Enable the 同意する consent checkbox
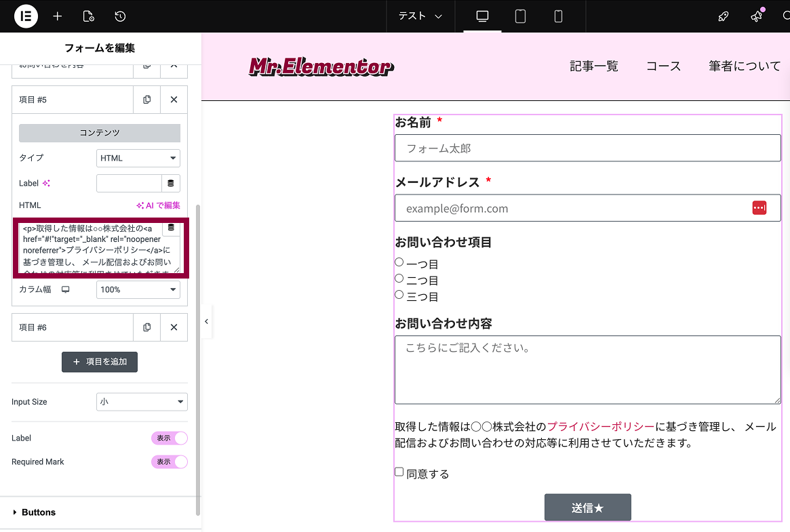This screenshot has width=790, height=532. point(399,471)
